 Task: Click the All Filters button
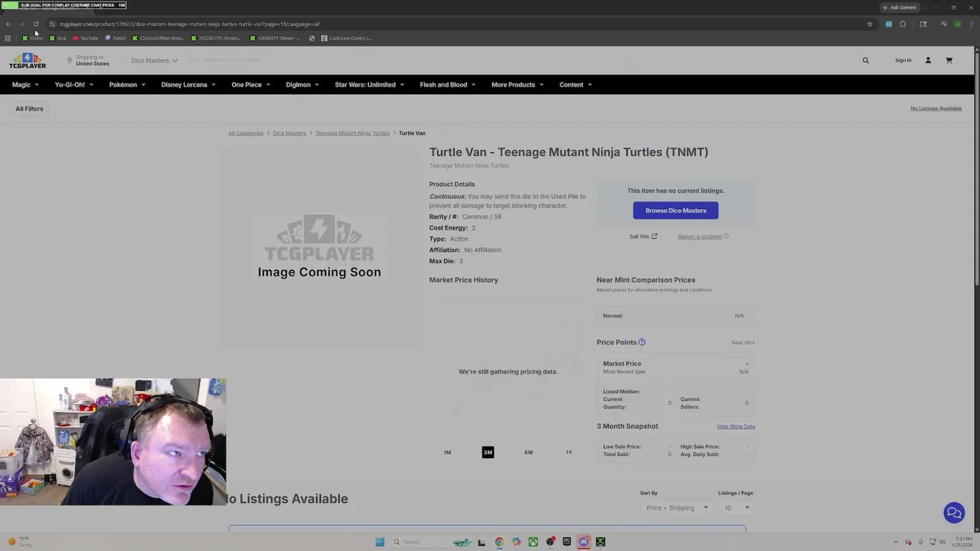[29, 109]
